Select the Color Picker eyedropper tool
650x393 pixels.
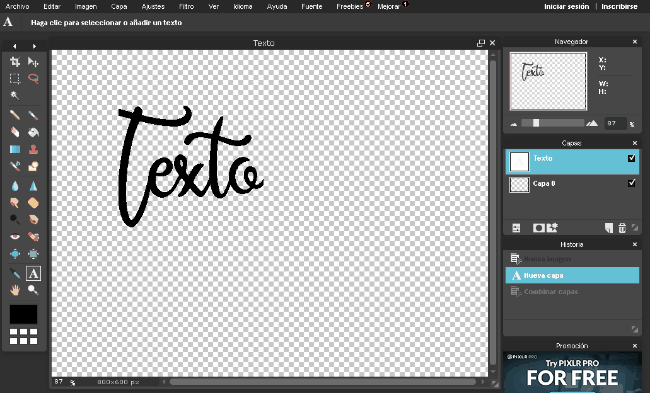pos(15,273)
